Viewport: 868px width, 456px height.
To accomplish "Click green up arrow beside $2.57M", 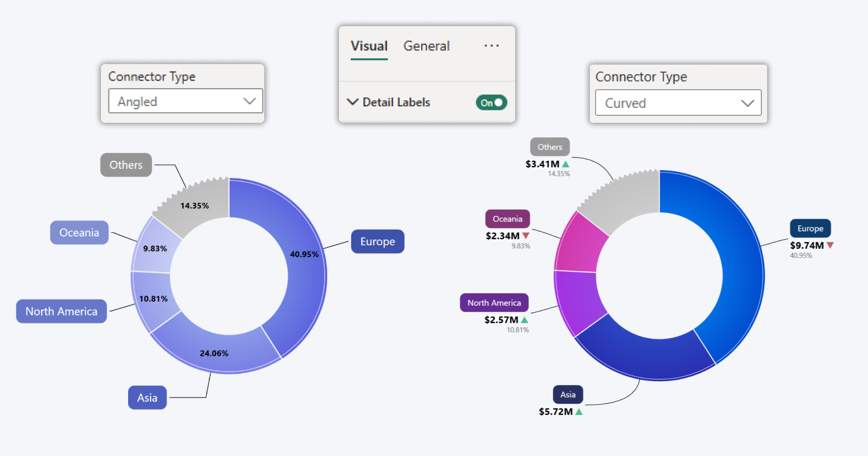I will [525, 320].
